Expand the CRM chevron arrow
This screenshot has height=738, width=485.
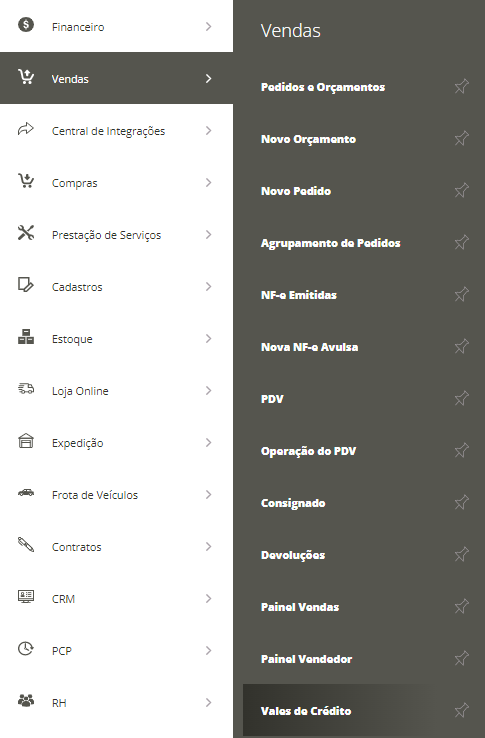pos(209,599)
